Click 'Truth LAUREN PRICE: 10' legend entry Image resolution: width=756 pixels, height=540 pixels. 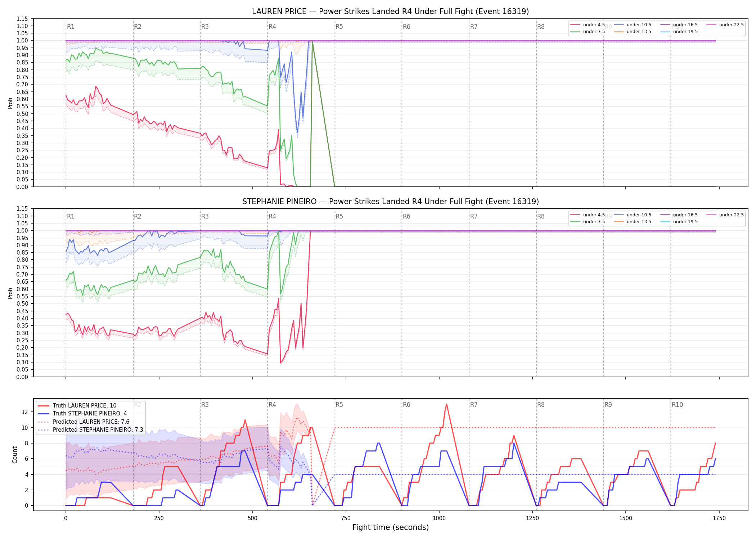pos(77,406)
